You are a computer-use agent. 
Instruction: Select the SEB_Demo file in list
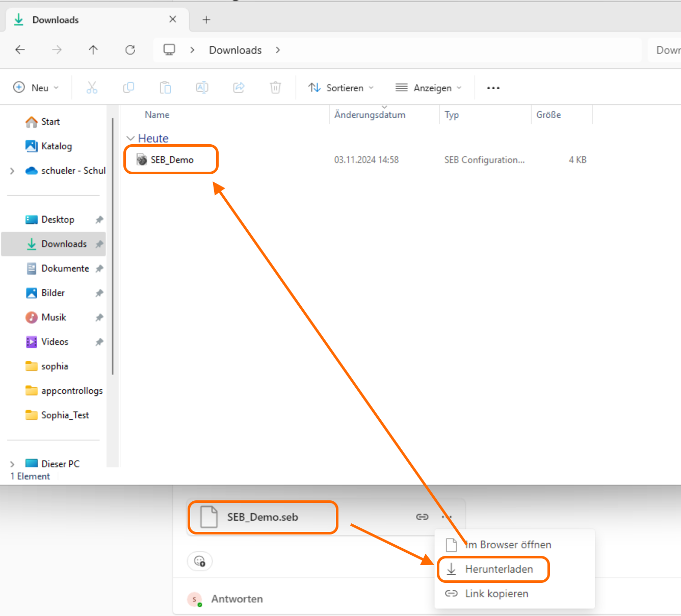click(172, 160)
